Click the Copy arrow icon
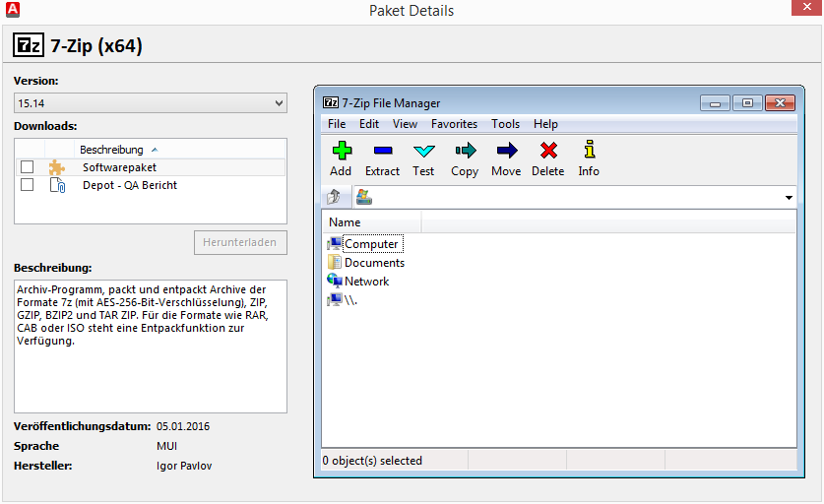 tap(465, 151)
